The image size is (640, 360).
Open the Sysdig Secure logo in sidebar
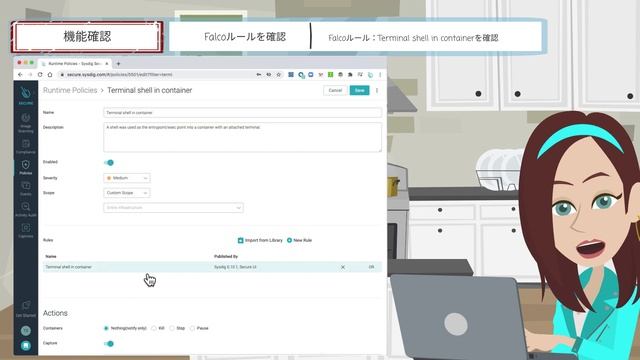[x=26, y=96]
